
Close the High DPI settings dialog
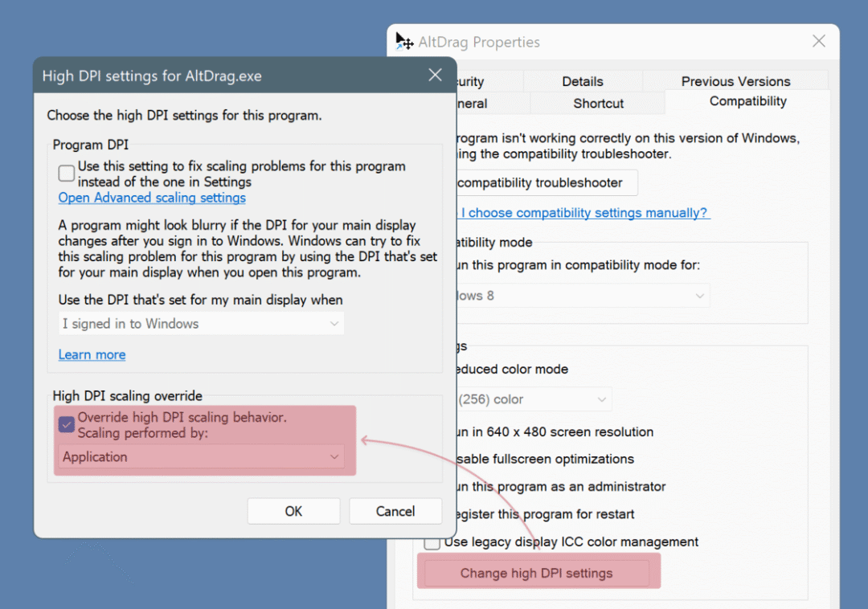point(435,75)
